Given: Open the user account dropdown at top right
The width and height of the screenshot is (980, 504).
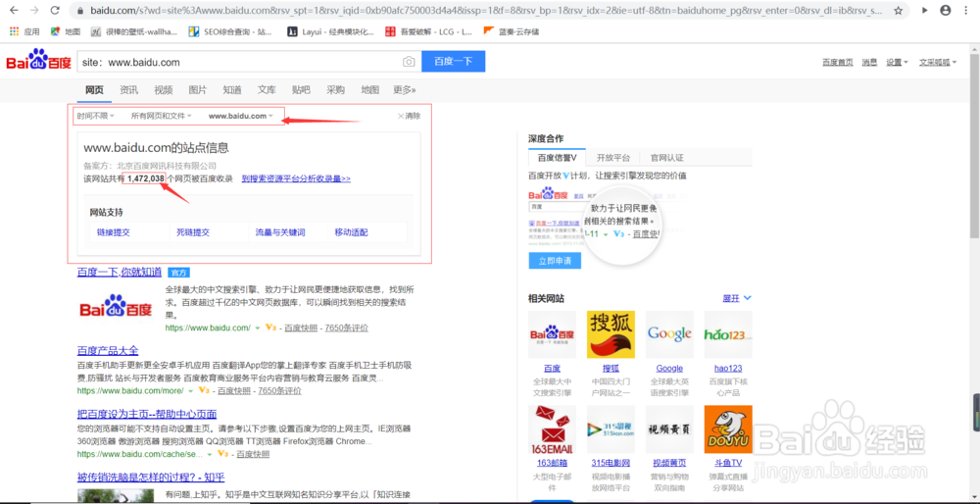Looking at the screenshot, I should coord(938,62).
